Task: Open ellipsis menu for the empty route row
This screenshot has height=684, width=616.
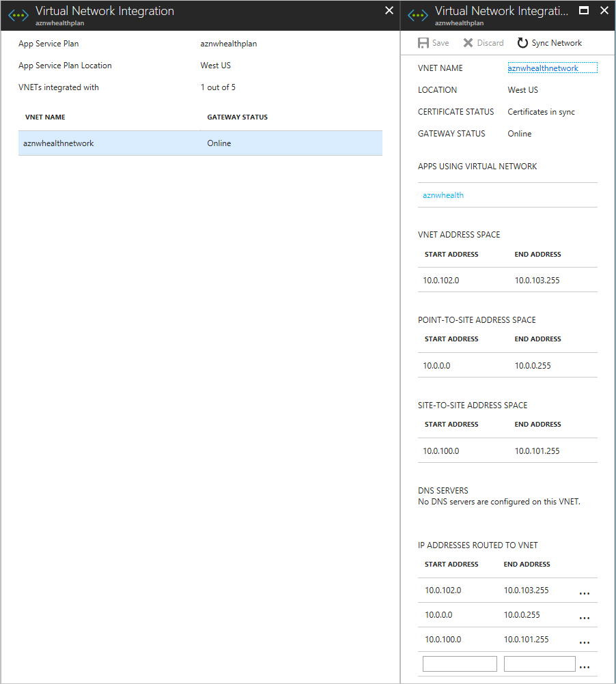Action: coord(585,667)
